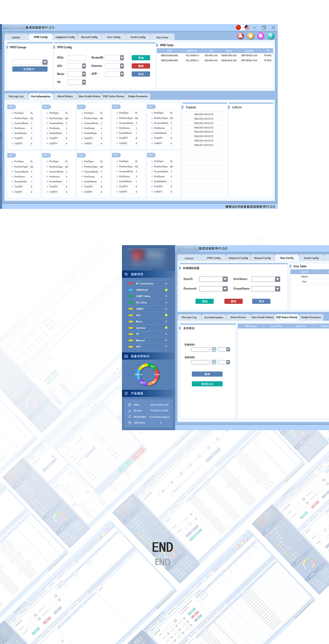Expand the TP dropdown in PPID Config
Screen dimensions: 329x644
[84, 82]
